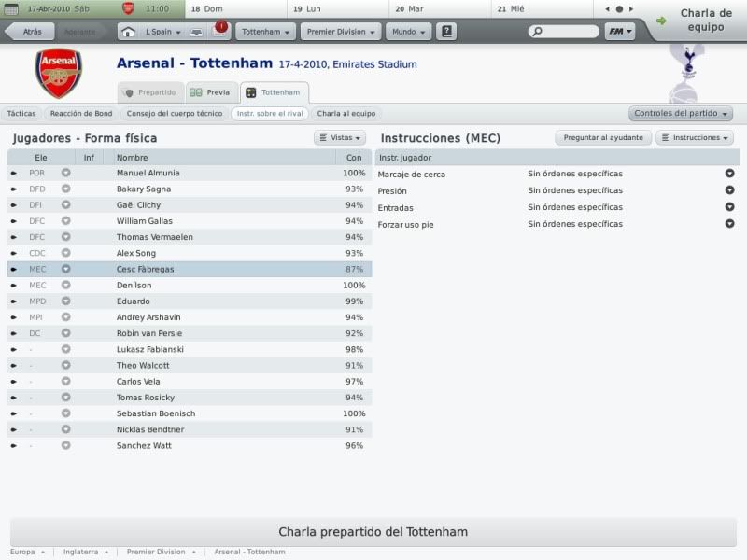Click the status icon next to Manuel Almunia
The width and height of the screenshot is (747, 560).
coord(65,173)
